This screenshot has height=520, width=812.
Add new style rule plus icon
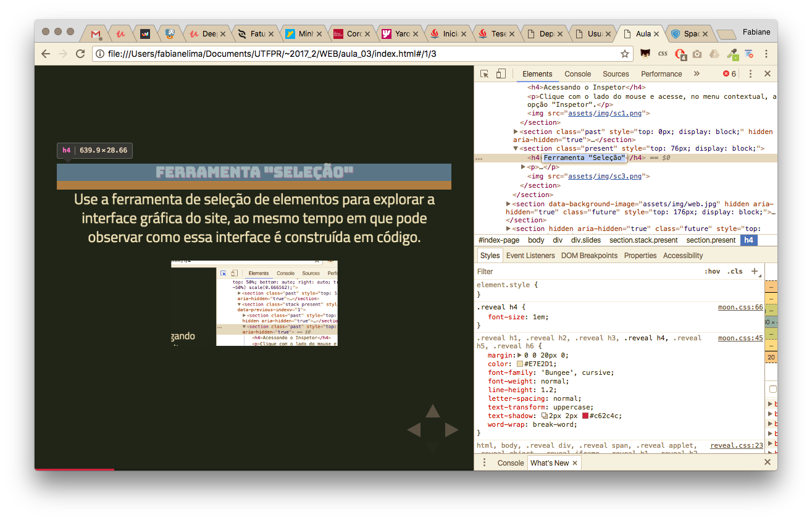(x=755, y=271)
